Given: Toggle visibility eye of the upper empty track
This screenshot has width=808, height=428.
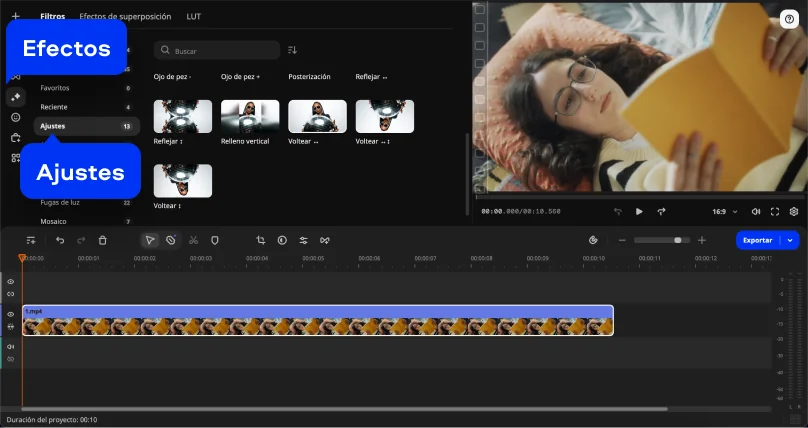Looking at the screenshot, I should [11, 282].
